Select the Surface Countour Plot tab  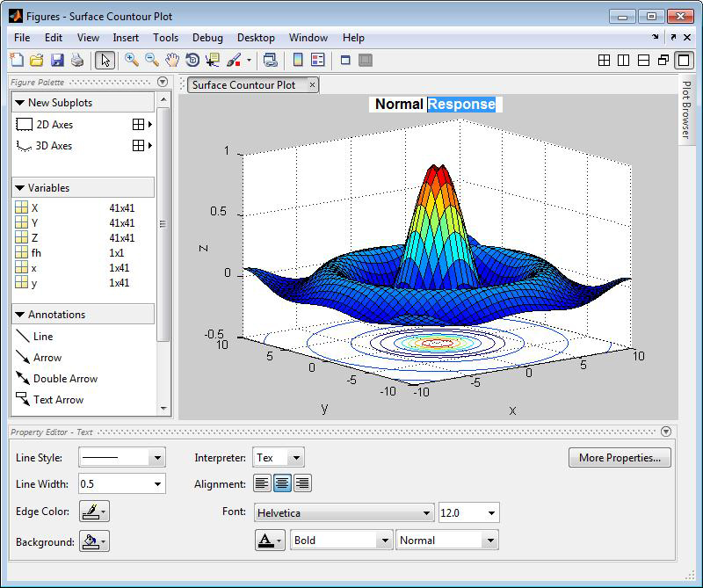(x=243, y=85)
